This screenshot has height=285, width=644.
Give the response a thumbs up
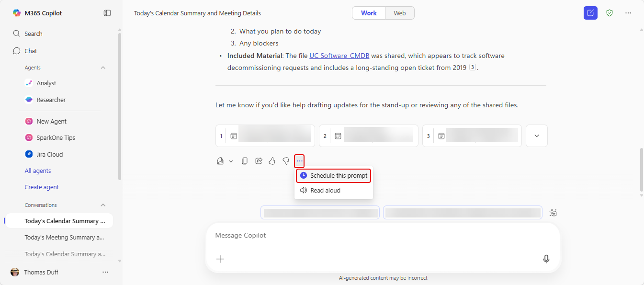(272, 161)
